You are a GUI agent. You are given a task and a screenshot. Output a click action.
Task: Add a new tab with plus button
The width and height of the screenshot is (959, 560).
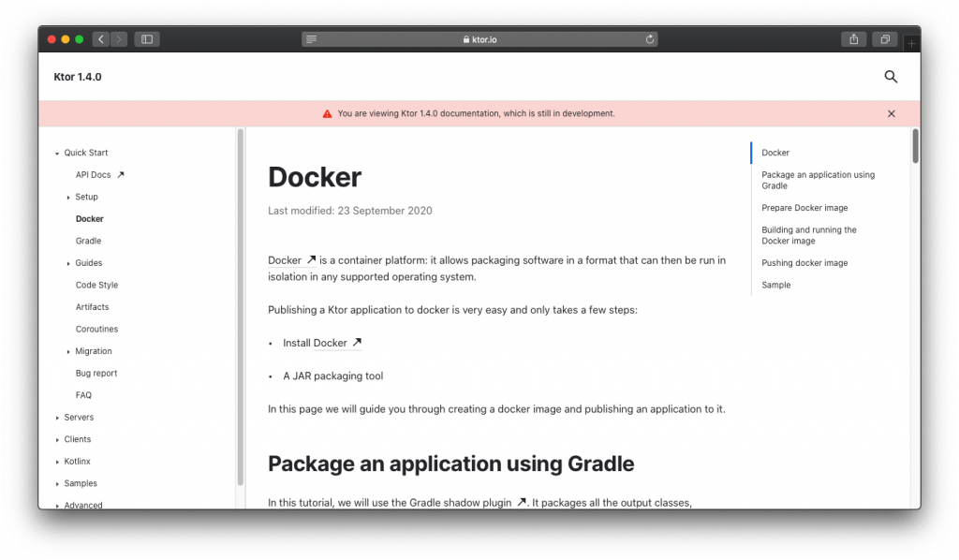coord(911,43)
